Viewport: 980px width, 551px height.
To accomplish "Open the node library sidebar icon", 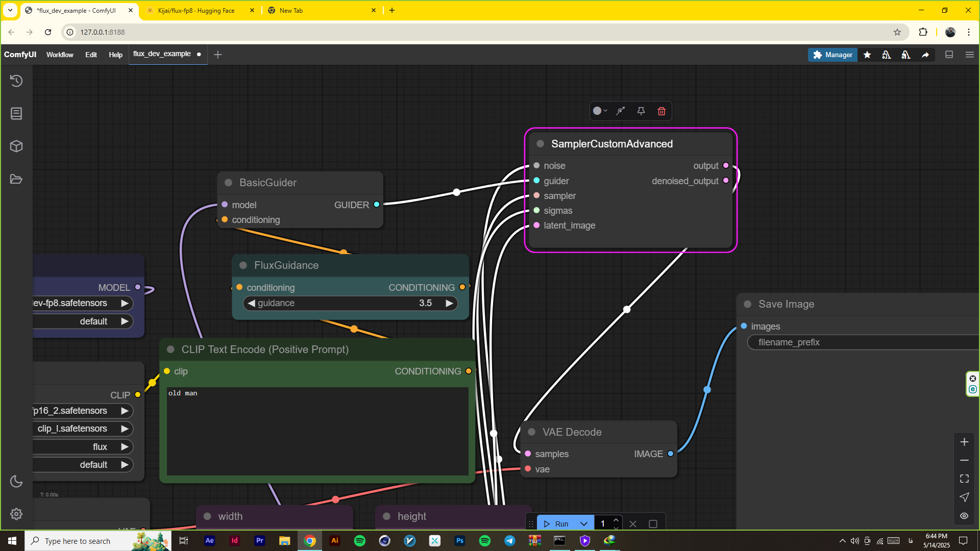I will (x=16, y=113).
